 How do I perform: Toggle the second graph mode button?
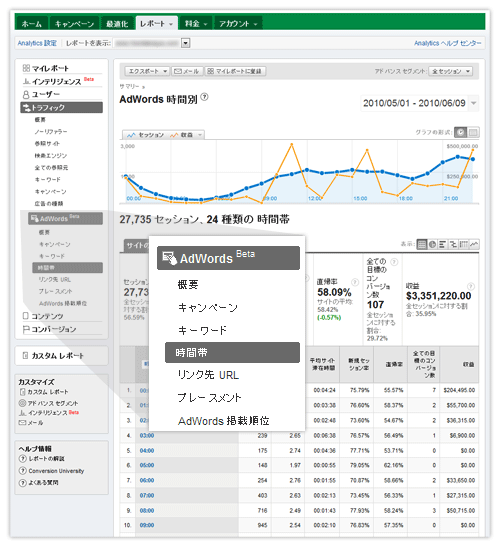pyautogui.click(x=473, y=132)
